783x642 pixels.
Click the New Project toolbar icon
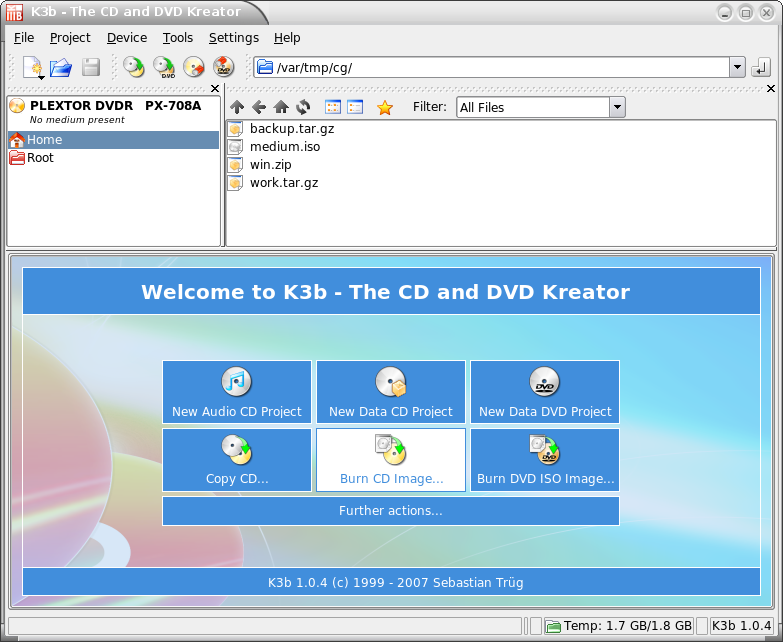tap(33, 67)
